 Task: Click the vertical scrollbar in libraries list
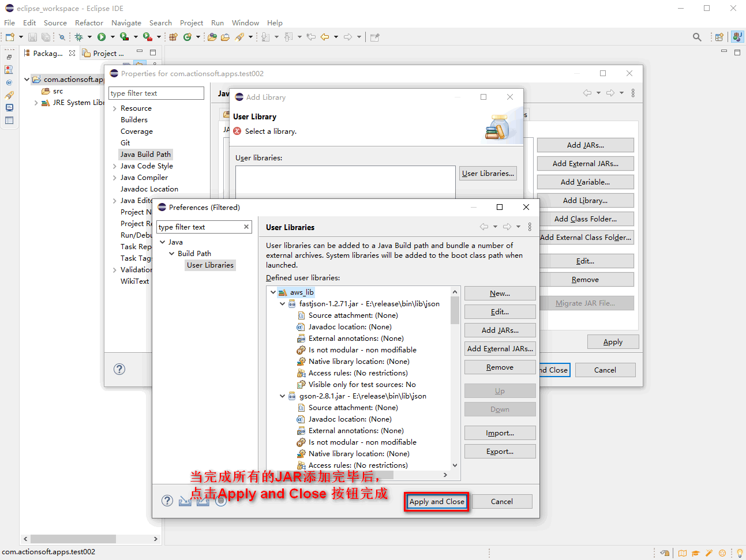coord(455,310)
